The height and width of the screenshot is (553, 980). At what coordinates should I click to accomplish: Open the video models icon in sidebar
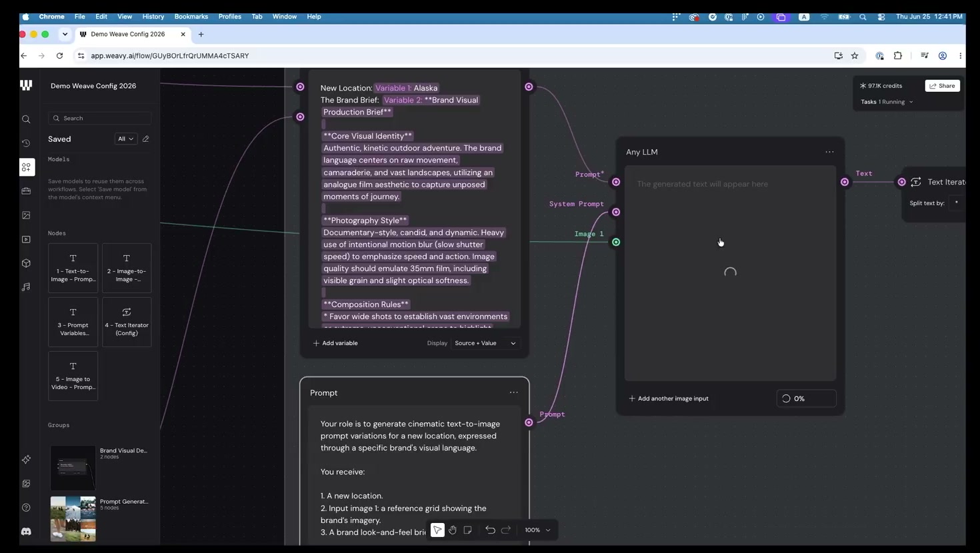26,239
